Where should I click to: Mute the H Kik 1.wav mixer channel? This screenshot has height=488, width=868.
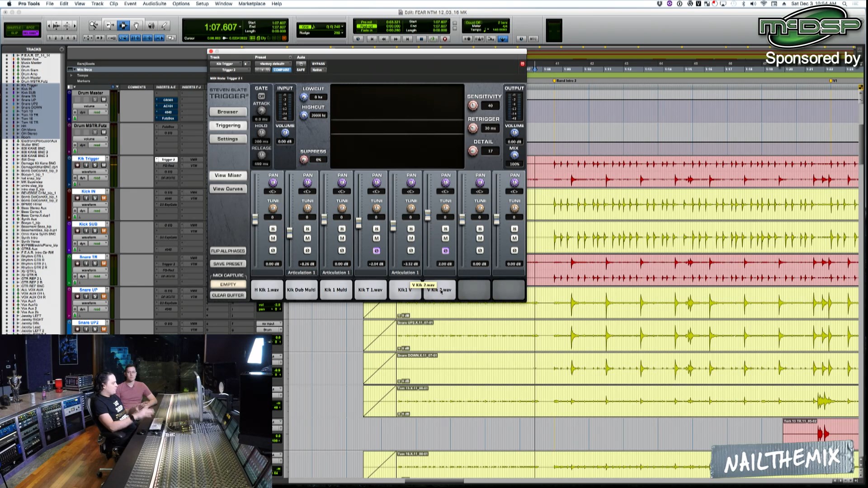click(273, 238)
